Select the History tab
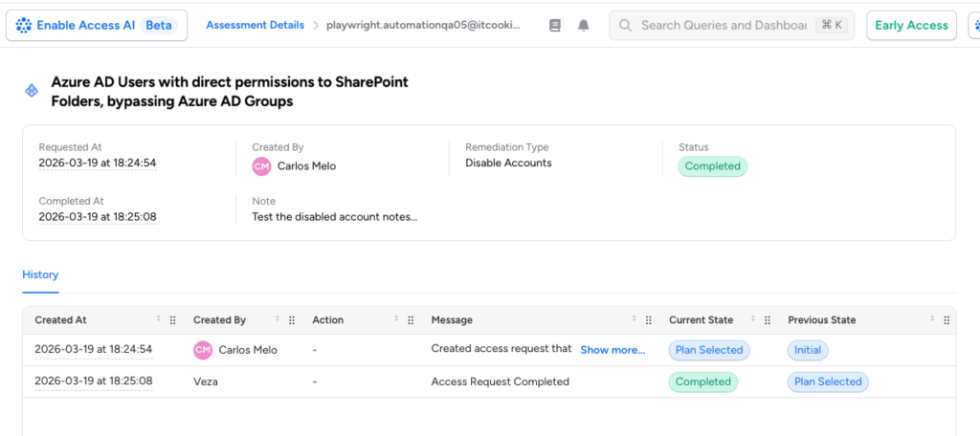Viewport: 980px width, 436px height. coord(40,274)
